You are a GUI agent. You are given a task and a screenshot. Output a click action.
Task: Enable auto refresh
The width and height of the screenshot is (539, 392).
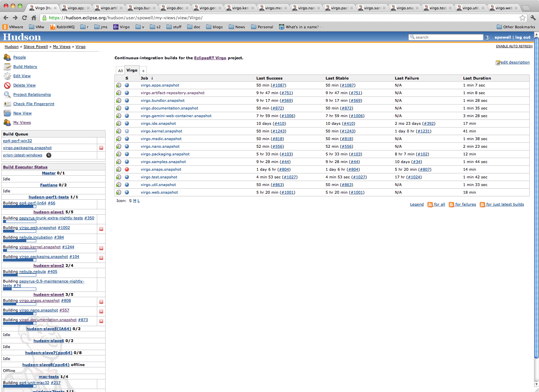(514, 46)
